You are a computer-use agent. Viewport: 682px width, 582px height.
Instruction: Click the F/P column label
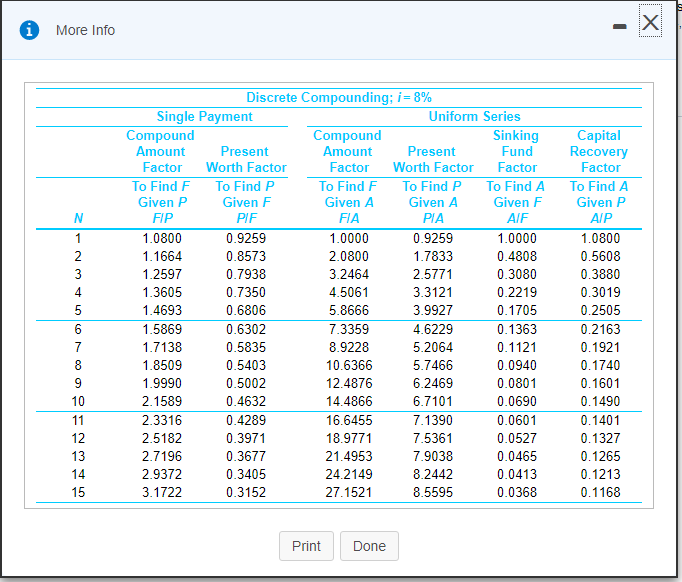click(x=163, y=218)
